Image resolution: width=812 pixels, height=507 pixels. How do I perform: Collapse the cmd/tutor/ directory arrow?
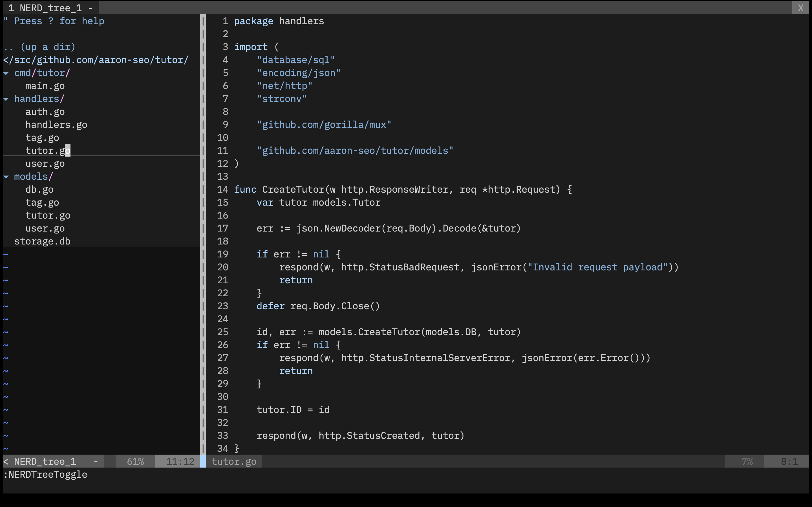[x=6, y=73]
